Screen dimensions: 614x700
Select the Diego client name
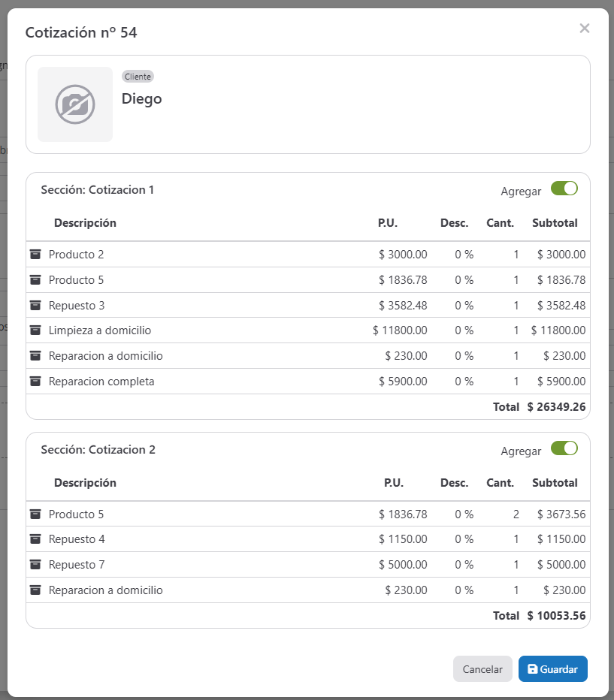[x=141, y=99]
